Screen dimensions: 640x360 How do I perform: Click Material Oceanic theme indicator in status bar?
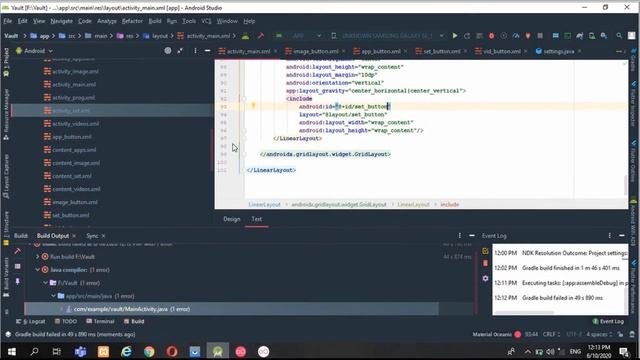click(497, 334)
